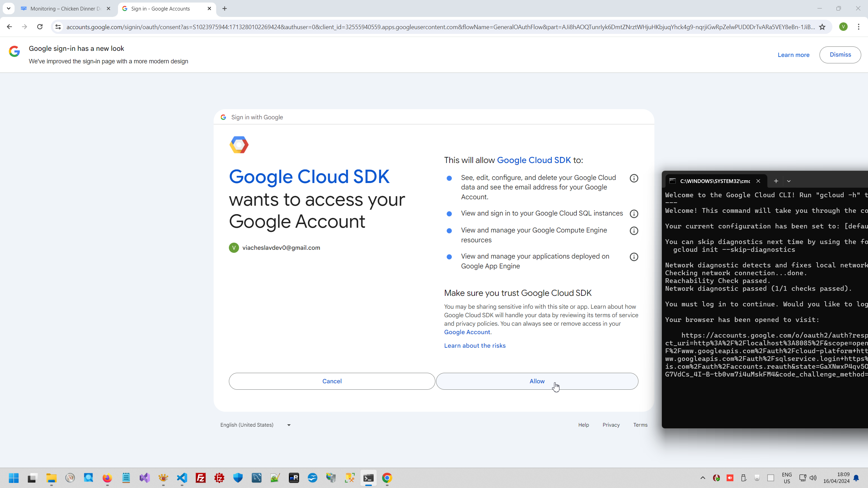Reload the page using the refresh icon
868x488 pixels.
point(40,27)
